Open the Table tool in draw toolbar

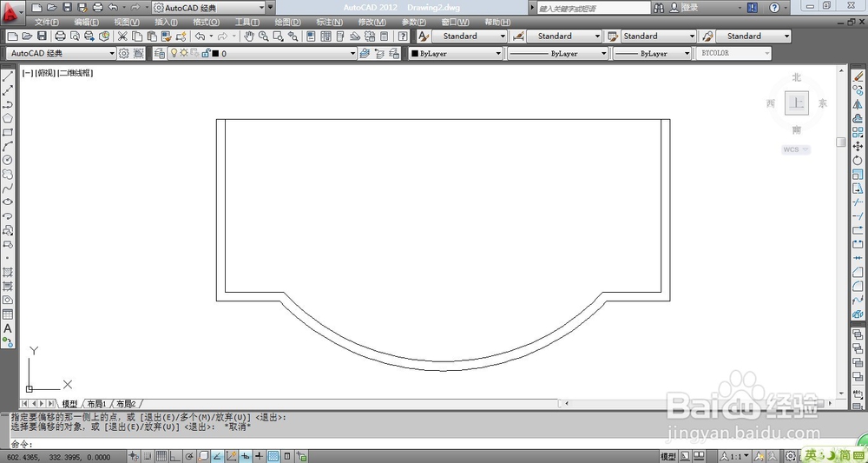8,314
